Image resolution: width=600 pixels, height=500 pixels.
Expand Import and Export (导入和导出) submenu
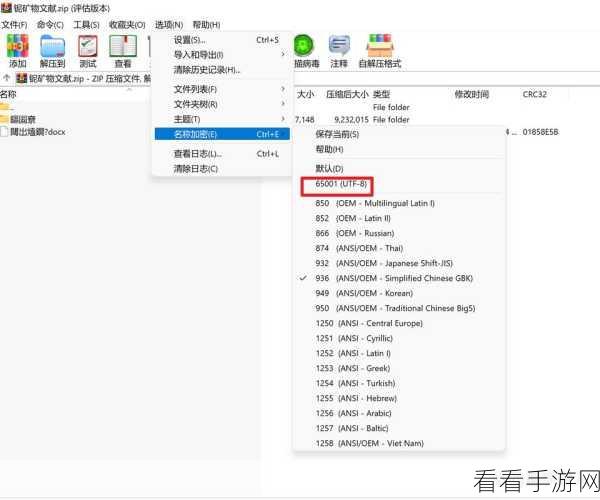(x=222, y=55)
